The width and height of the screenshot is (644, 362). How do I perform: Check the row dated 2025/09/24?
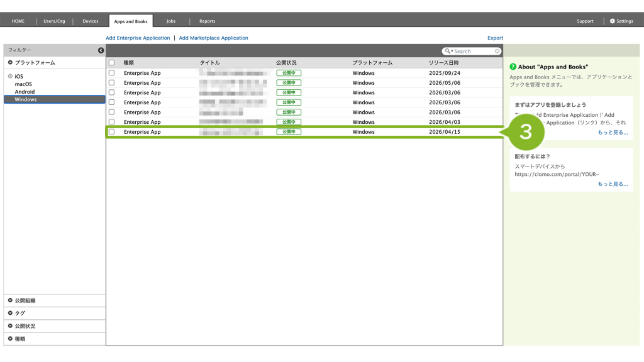pyautogui.click(x=112, y=73)
